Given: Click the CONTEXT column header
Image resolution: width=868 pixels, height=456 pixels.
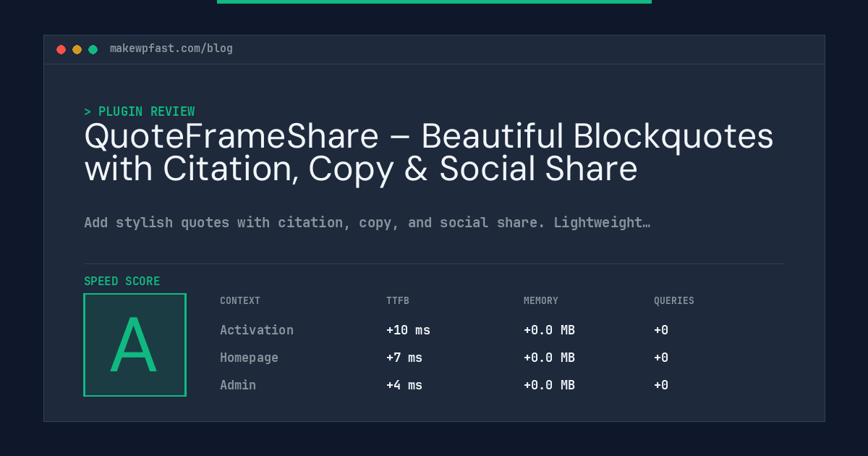Looking at the screenshot, I should [240, 301].
